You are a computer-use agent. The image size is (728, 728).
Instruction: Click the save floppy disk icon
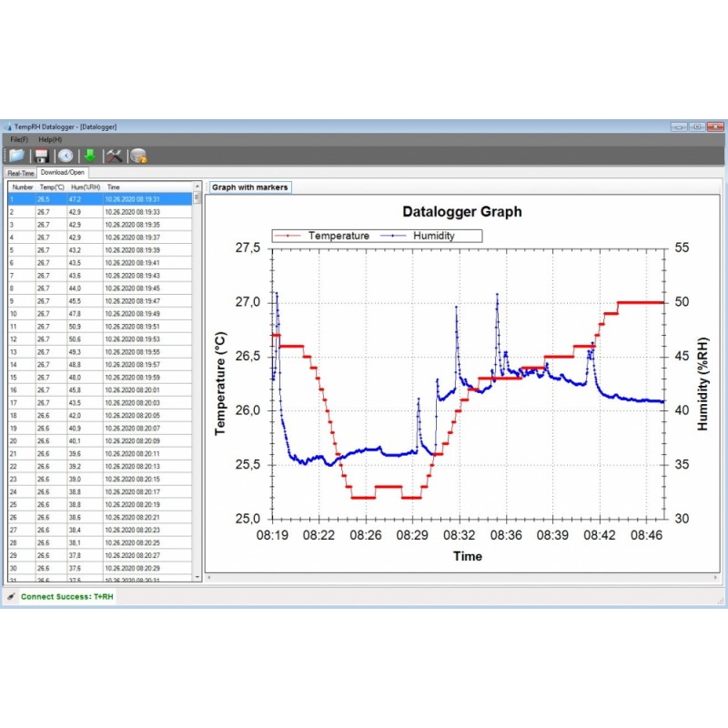[41, 156]
